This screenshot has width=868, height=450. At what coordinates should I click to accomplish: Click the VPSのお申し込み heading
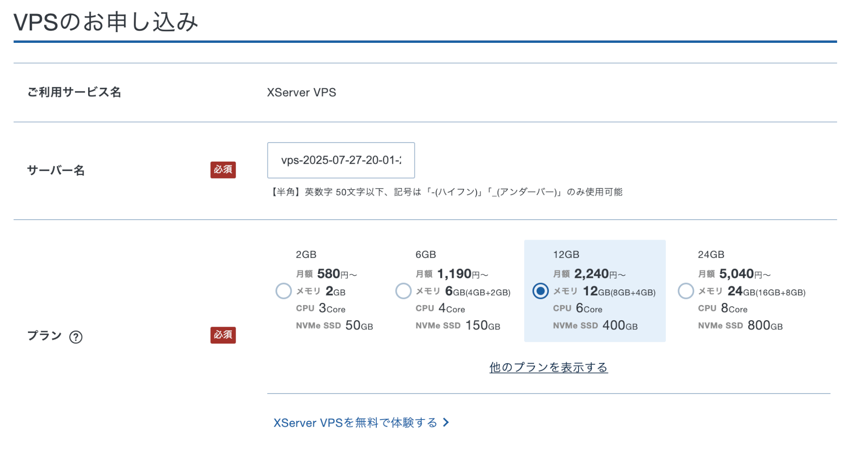[x=106, y=22]
